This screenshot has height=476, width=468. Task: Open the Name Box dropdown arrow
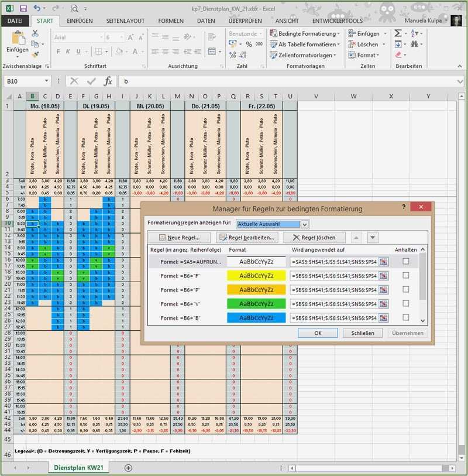47,81
